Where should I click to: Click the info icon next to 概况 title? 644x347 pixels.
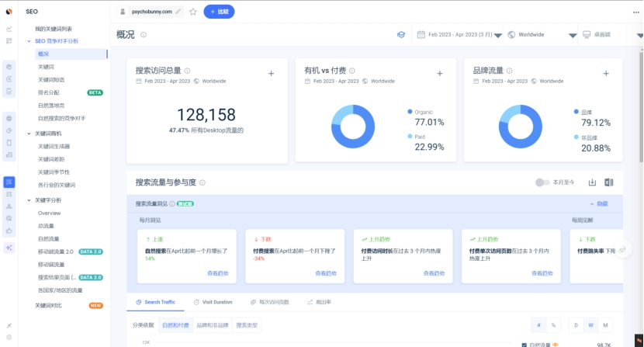[x=144, y=35]
